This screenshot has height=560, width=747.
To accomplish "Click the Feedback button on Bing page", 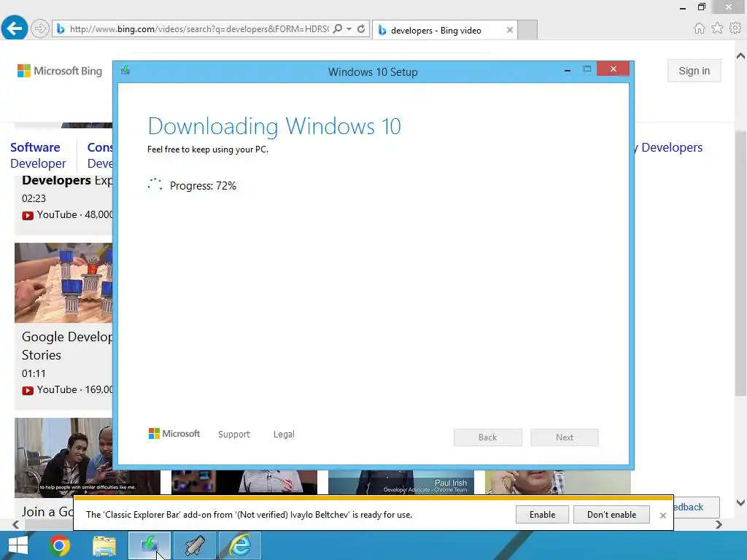I will [x=695, y=507].
